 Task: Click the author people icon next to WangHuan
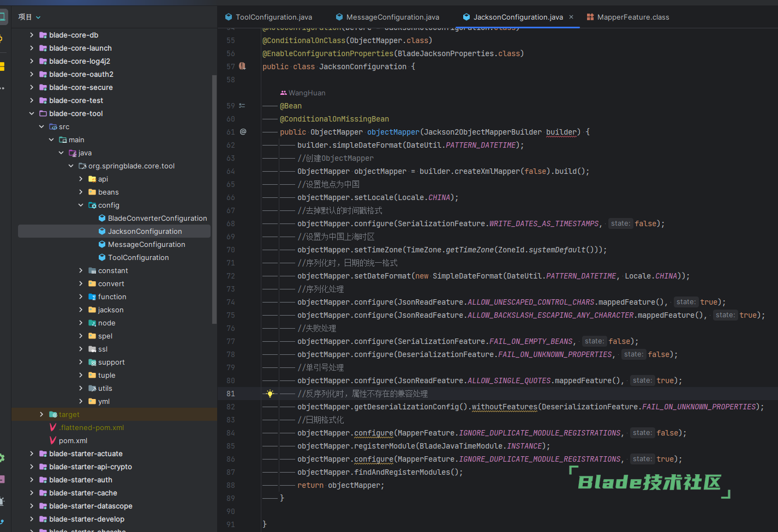pos(283,93)
